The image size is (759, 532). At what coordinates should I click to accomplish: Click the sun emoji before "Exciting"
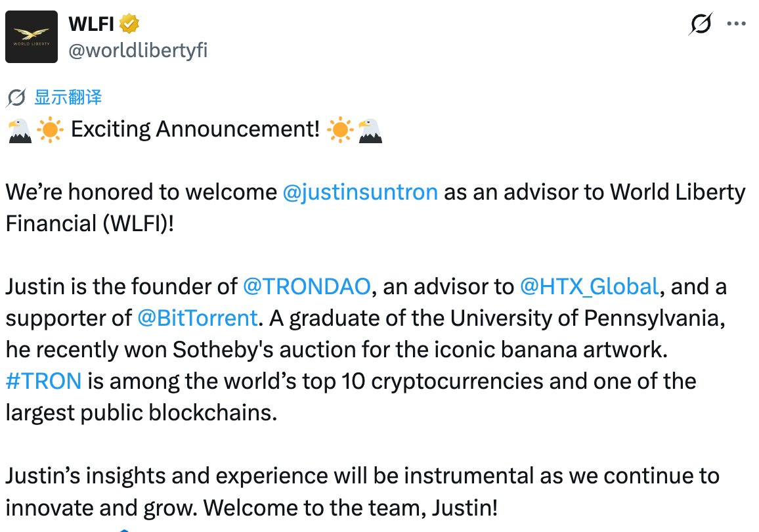coord(50,130)
